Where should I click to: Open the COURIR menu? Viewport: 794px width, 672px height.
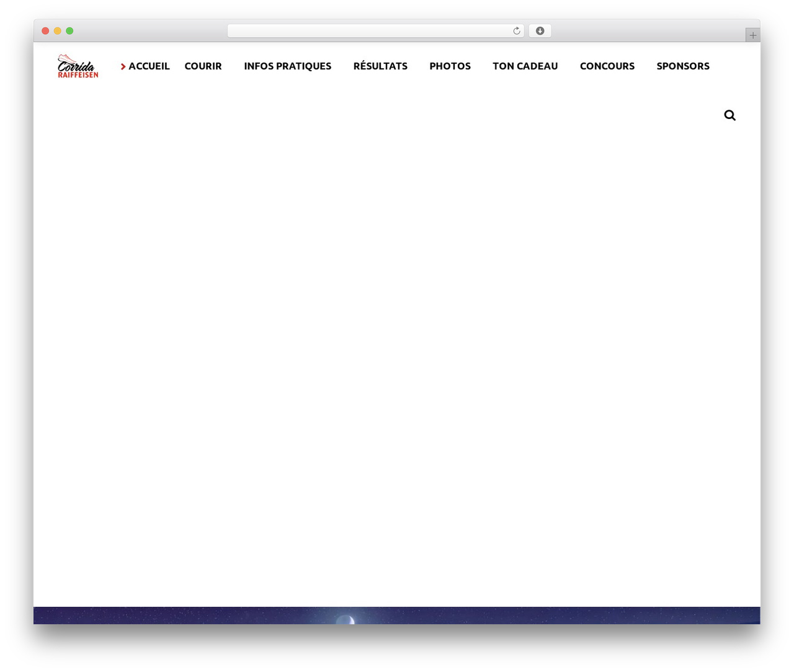tap(203, 66)
